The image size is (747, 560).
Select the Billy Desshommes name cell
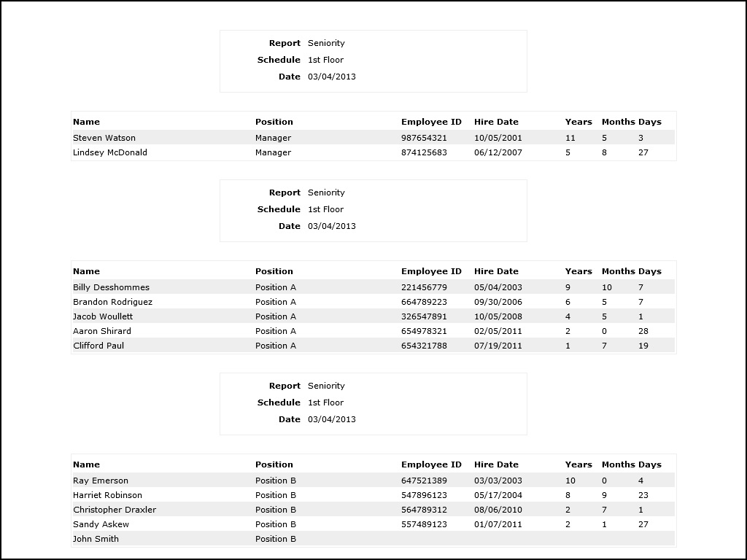coord(111,287)
